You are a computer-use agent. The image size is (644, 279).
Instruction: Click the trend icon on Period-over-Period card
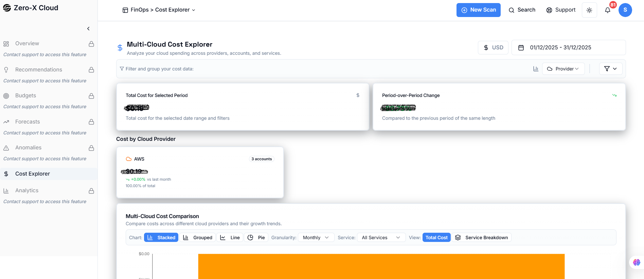click(x=614, y=95)
